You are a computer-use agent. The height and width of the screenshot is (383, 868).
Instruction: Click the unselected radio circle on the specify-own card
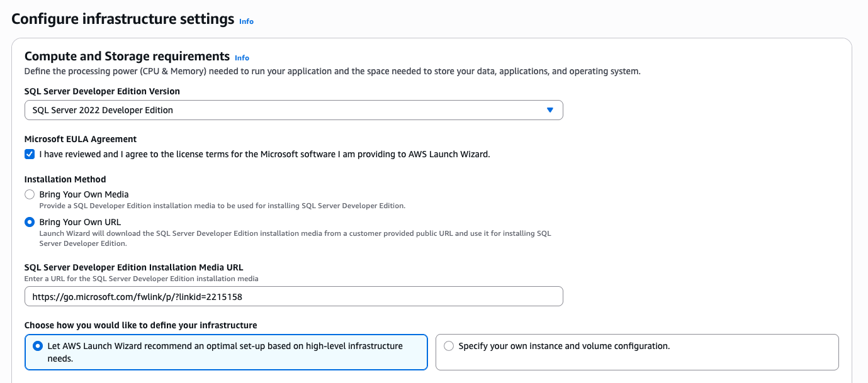pyautogui.click(x=449, y=345)
